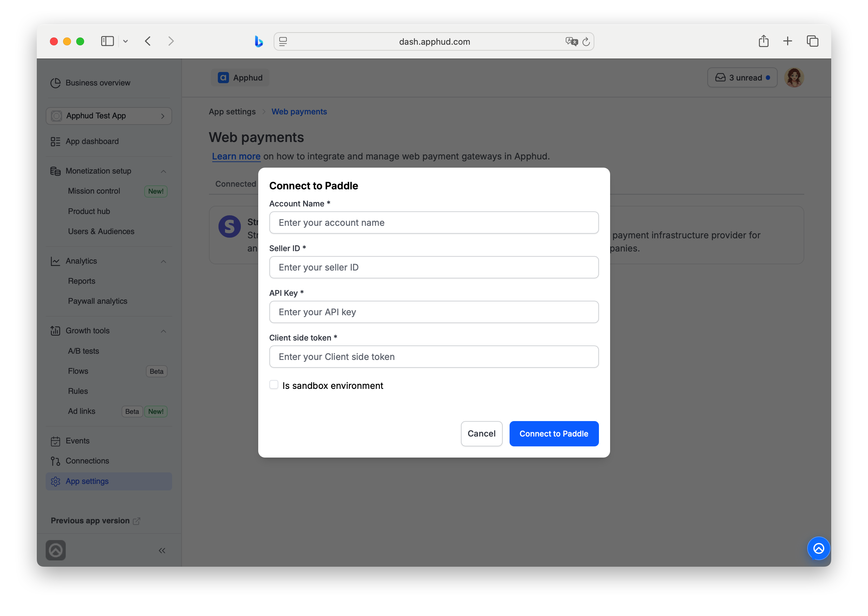Click the Web payments breadcrumb
Viewport: 868px width, 616px height.
(299, 111)
